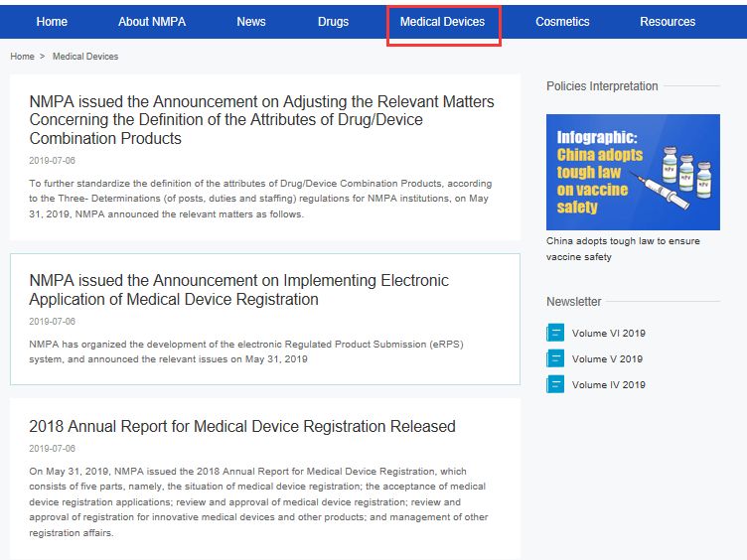The height and width of the screenshot is (560, 747).
Task: Click the Medical Devices navigation tab
Action: (443, 22)
